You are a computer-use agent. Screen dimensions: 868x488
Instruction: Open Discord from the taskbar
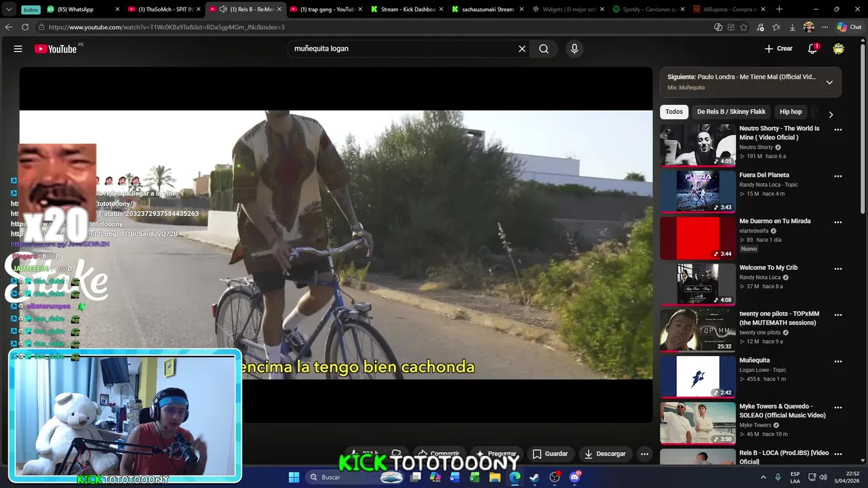click(x=575, y=477)
